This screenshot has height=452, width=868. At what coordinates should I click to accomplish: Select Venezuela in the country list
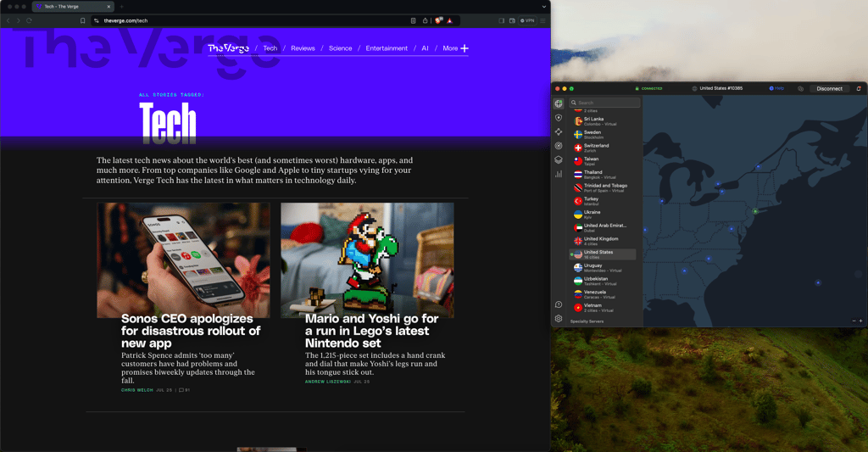[603, 294]
